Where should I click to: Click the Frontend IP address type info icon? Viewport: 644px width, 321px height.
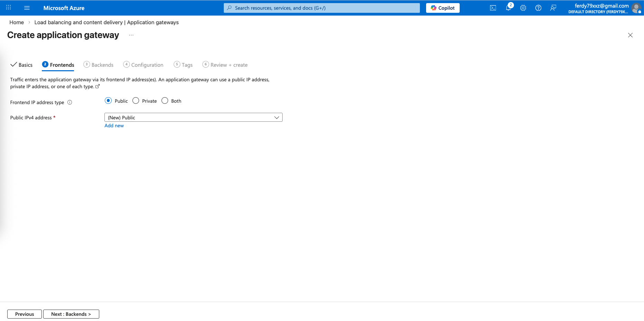(x=70, y=102)
